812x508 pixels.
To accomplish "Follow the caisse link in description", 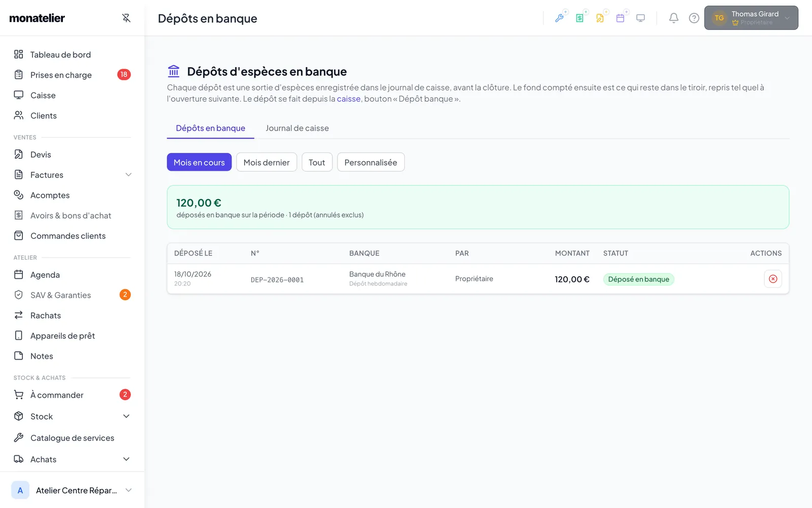I will (x=349, y=99).
